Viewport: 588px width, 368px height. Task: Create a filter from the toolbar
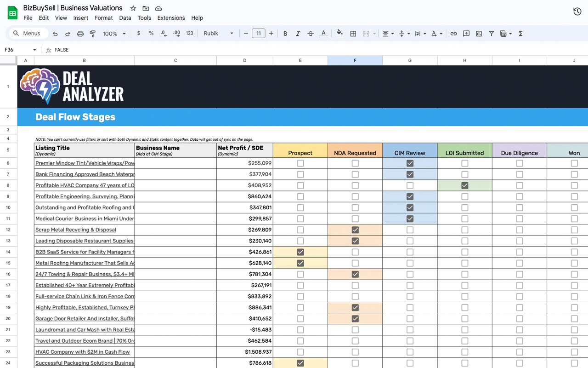point(491,33)
